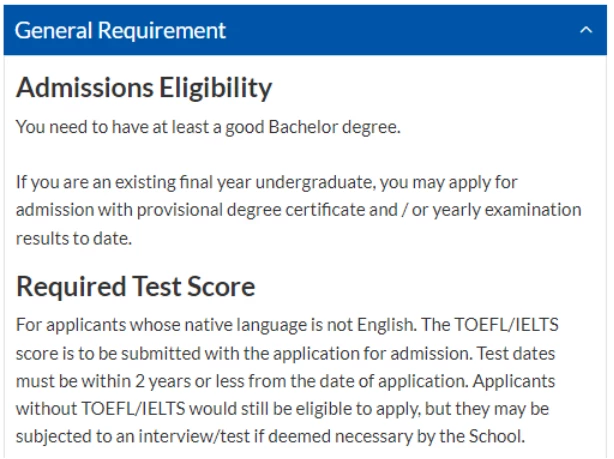Click the blue General Requirement accordion bar
Image resolution: width=614 pixels, height=459 pixels.
click(305, 30)
